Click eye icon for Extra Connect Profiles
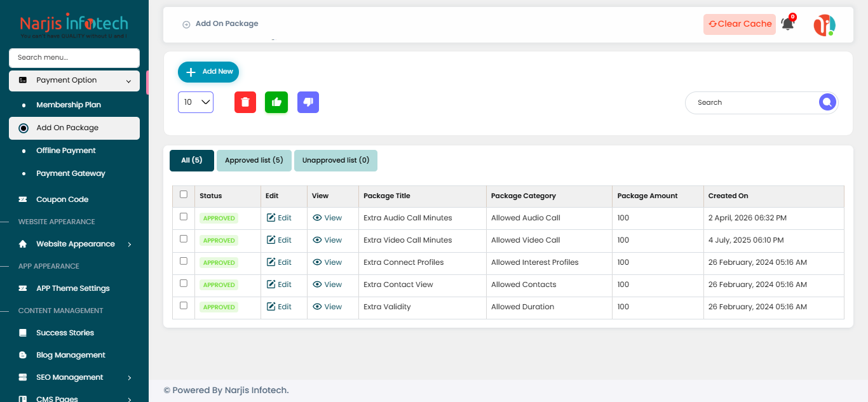Viewport: 868px width, 402px height. point(317,262)
